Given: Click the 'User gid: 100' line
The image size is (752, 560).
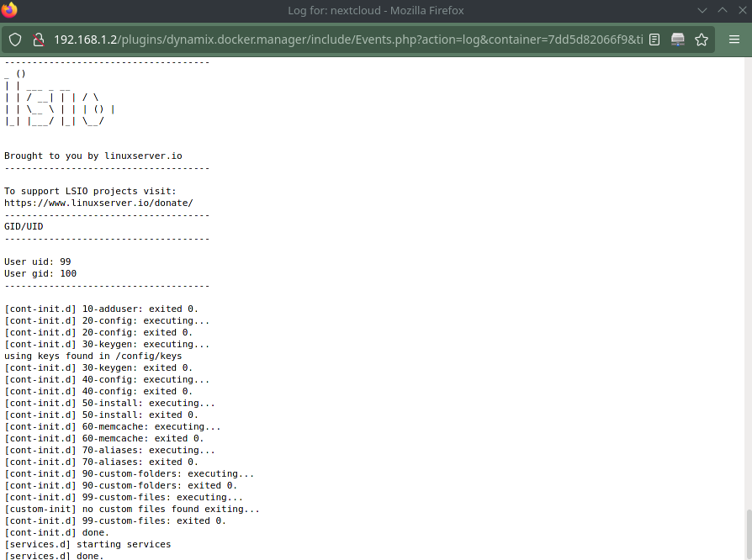Looking at the screenshot, I should (x=40, y=273).
